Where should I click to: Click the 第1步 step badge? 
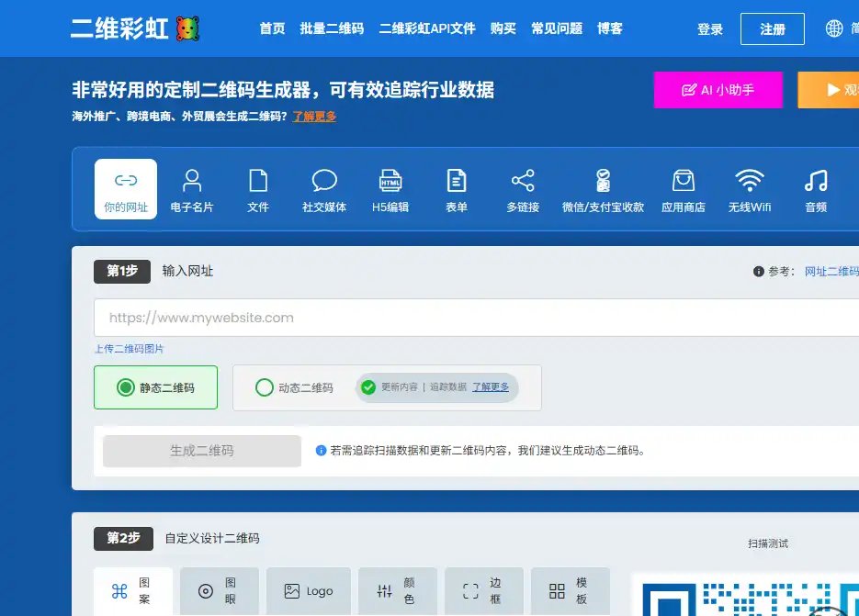[x=122, y=272]
